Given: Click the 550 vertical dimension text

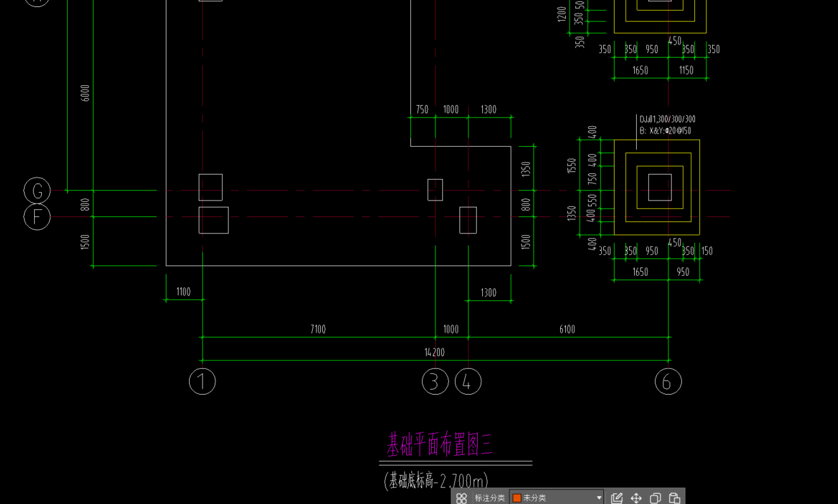Looking at the screenshot, I should coord(592,200).
